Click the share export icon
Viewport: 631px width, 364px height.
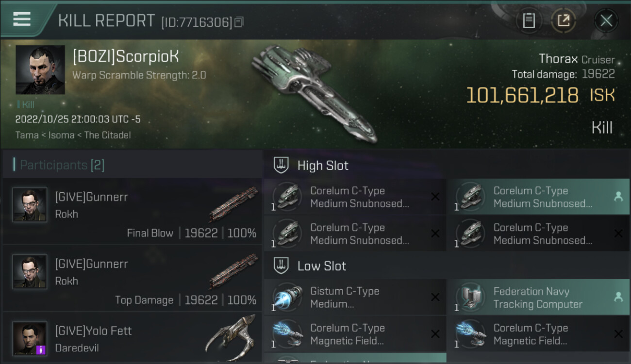click(x=564, y=20)
